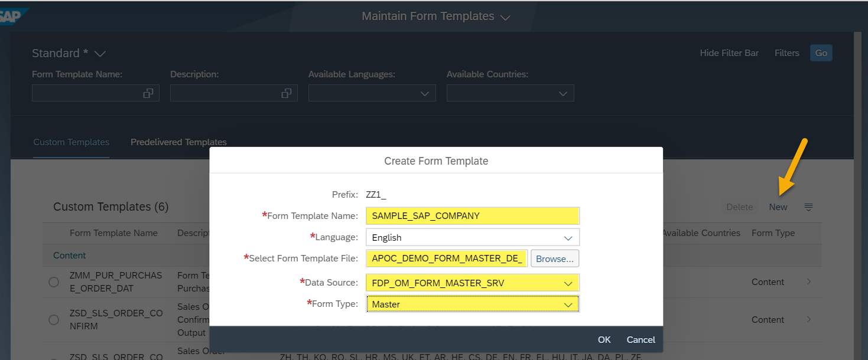Click the Content group row
This screenshot has width=868, height=360.
432,256
